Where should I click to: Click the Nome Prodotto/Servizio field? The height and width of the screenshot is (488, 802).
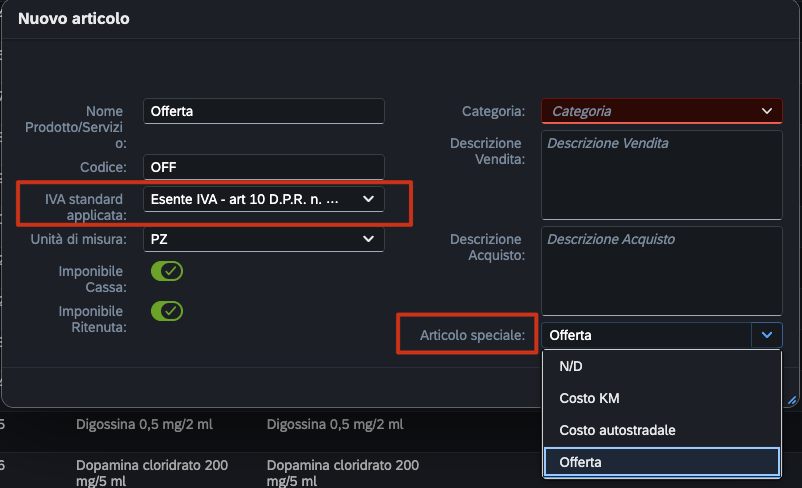click(264, 111)
